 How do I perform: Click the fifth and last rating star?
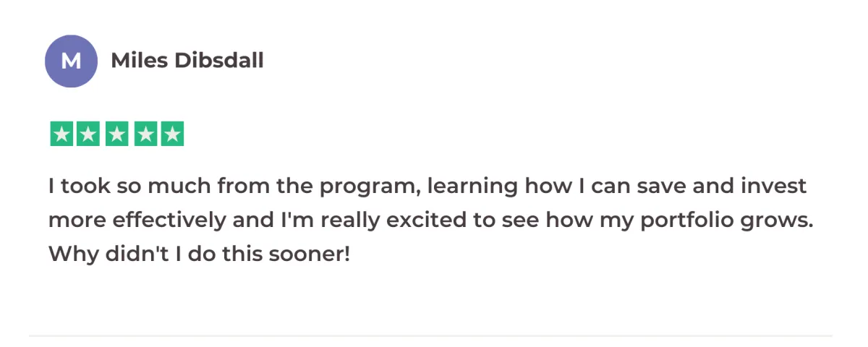pos(172,134)
